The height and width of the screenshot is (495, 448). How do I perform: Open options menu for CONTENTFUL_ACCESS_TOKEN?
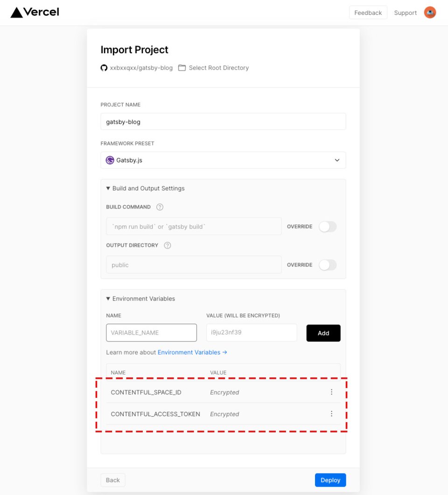[x=331, y=414]
